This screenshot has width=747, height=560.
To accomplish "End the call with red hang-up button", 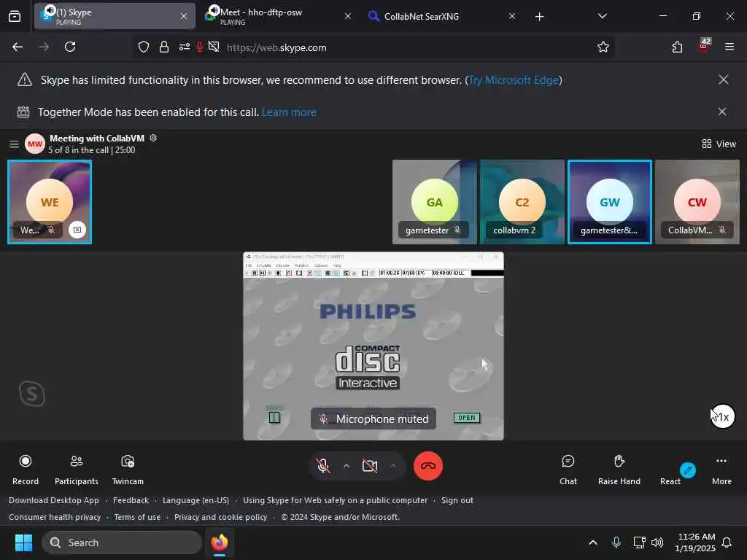I will tap(427, 466).
